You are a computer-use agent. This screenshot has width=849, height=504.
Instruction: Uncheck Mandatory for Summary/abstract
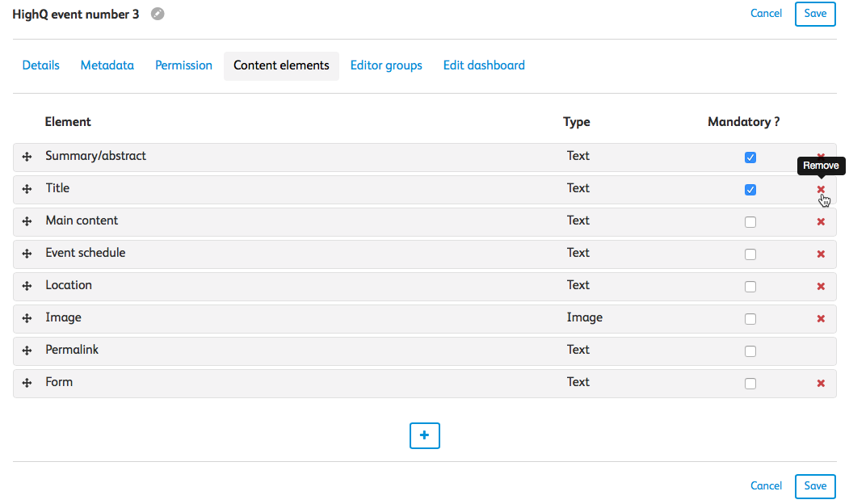point(750,157)
